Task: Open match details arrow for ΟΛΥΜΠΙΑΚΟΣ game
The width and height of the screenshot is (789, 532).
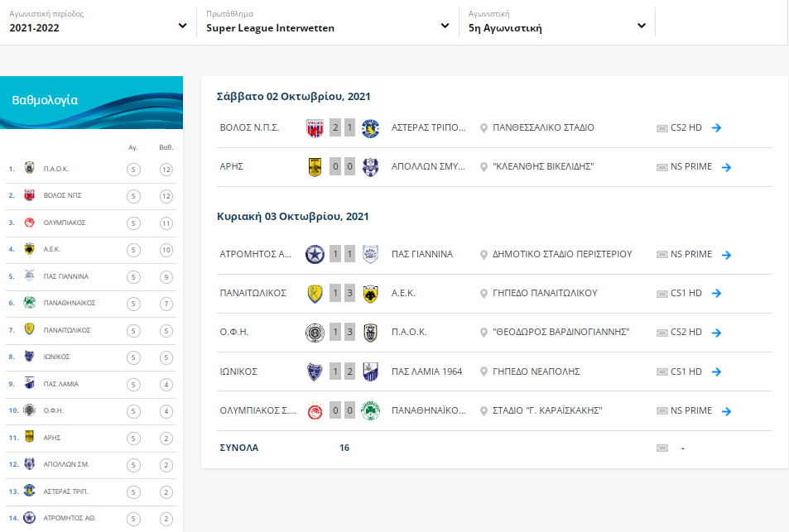Action: [x=726, y=411]
